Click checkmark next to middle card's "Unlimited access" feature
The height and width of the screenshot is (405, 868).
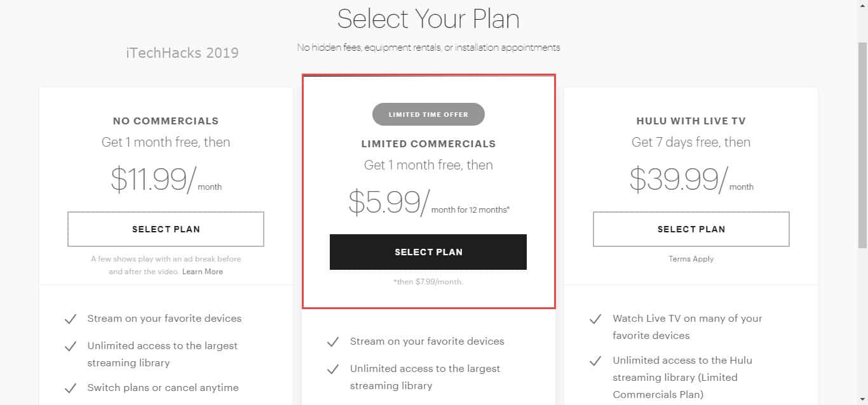click(x=333, y=369)
